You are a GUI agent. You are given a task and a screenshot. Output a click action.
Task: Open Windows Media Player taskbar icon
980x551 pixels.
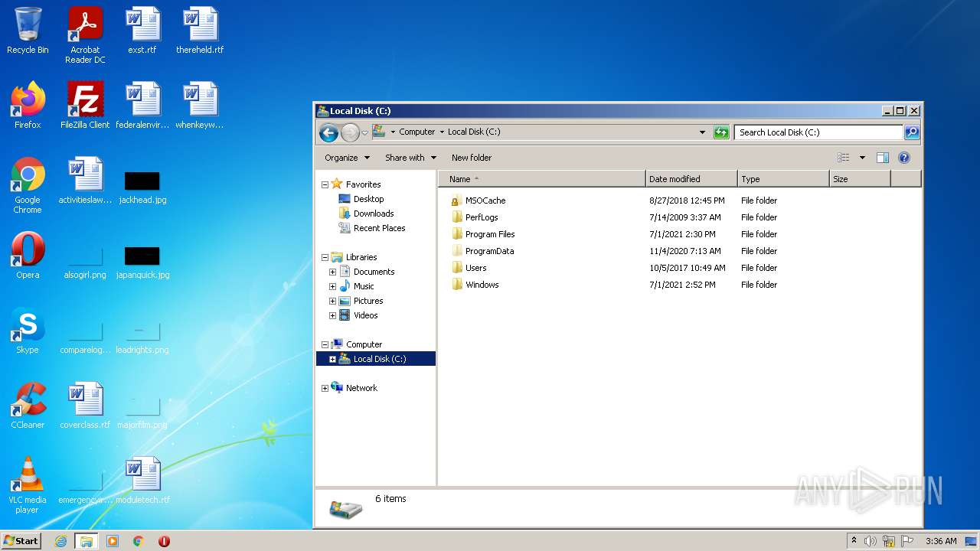pos(113,541)
